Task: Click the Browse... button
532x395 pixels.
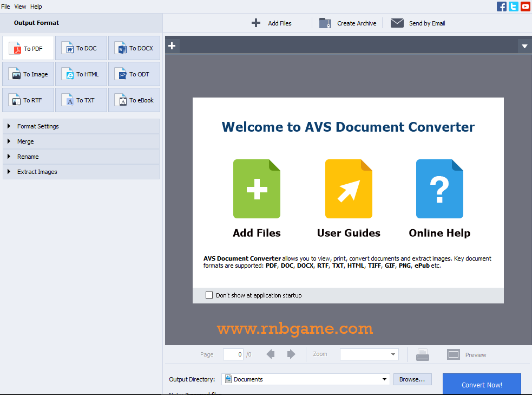Action: click(x=412, y=379)
